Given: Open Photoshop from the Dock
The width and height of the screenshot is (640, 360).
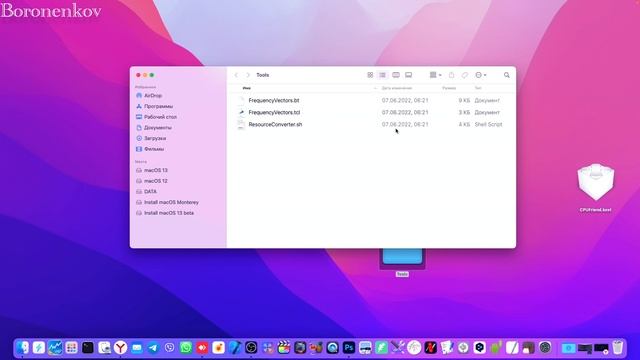Looking at the screenshot, I should click(349, 348).
